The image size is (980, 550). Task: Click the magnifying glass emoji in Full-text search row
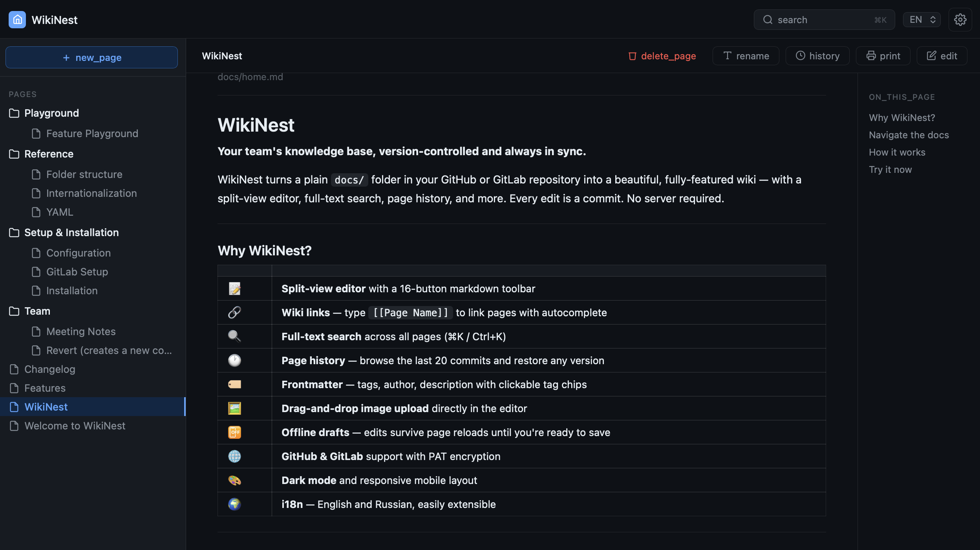coord(234,337)
